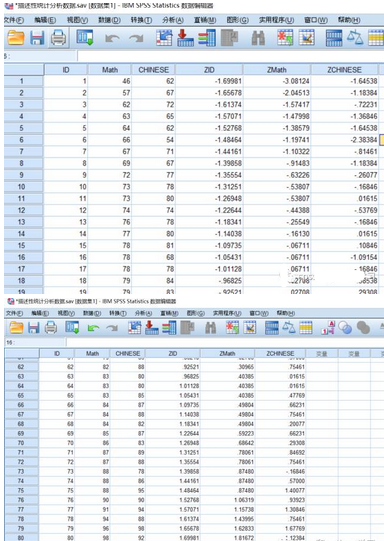Select row 10 header in top table
This screenshot has height=541, width=384.
point(22,187)
